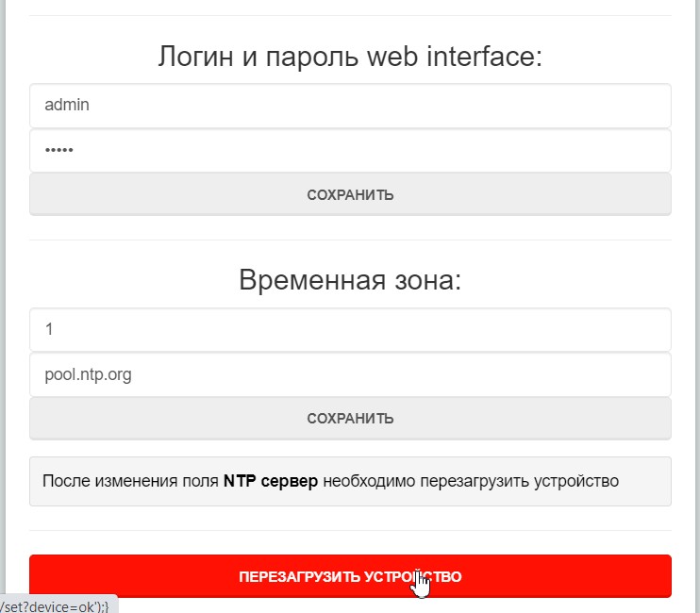Click the status bar URL preview tooltip
Screen dimensions: 700x613
tap(57, 605)
